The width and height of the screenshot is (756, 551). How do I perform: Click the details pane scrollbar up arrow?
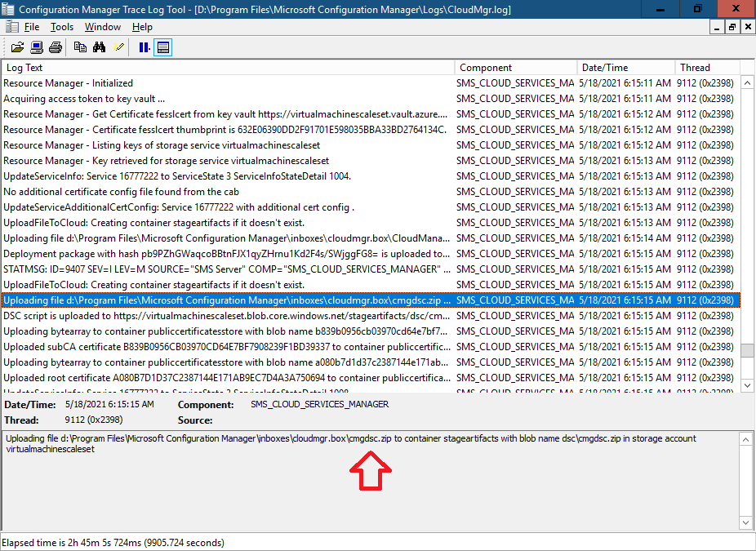pyautogui.click(x=745, y=439)
